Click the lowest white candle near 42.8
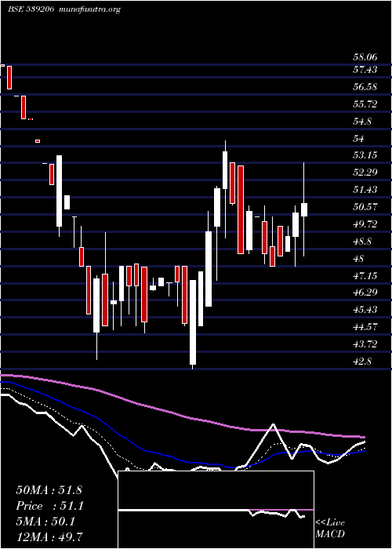 (193, 322)
